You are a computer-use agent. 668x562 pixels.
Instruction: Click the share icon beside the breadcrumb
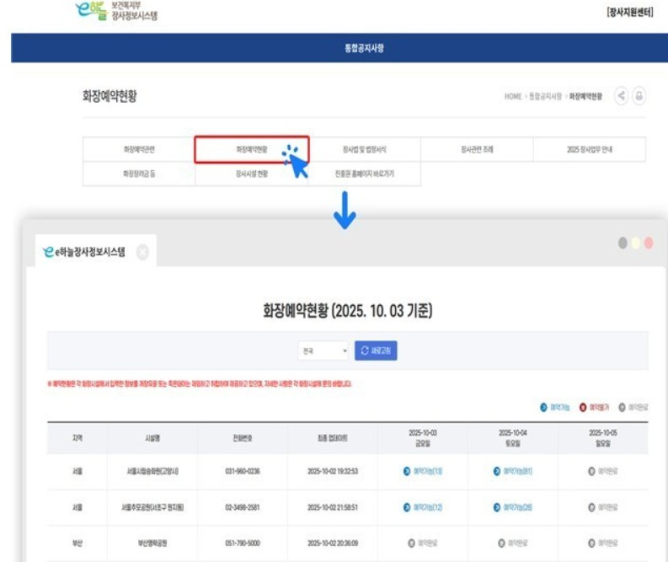pos(622,96)
